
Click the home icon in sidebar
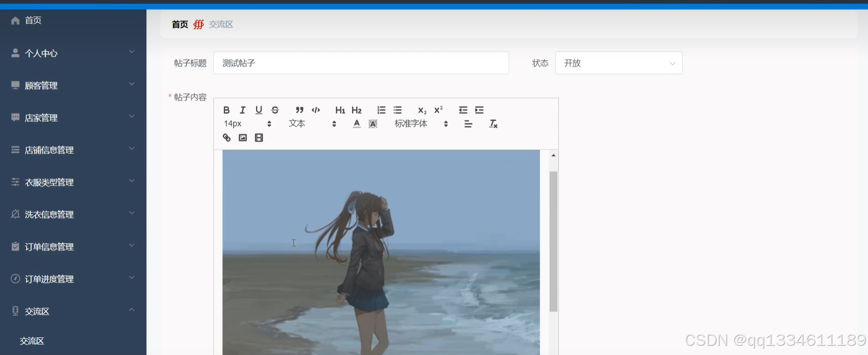(x=15, y=20)
